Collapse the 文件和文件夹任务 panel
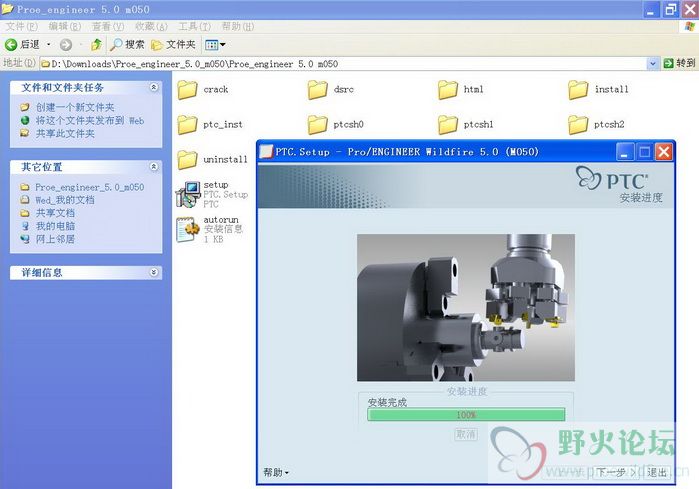Screen dimensions: 699x489 [154, 87]
